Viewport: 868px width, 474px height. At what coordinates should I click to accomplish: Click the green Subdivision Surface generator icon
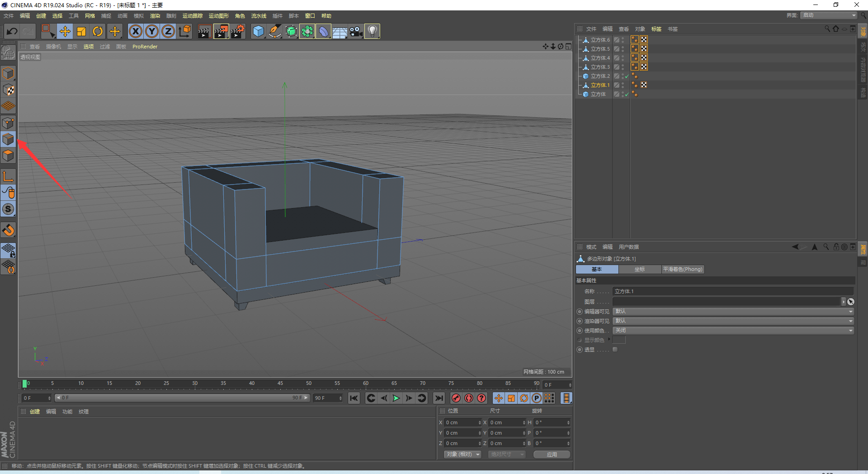coord(291,31)
